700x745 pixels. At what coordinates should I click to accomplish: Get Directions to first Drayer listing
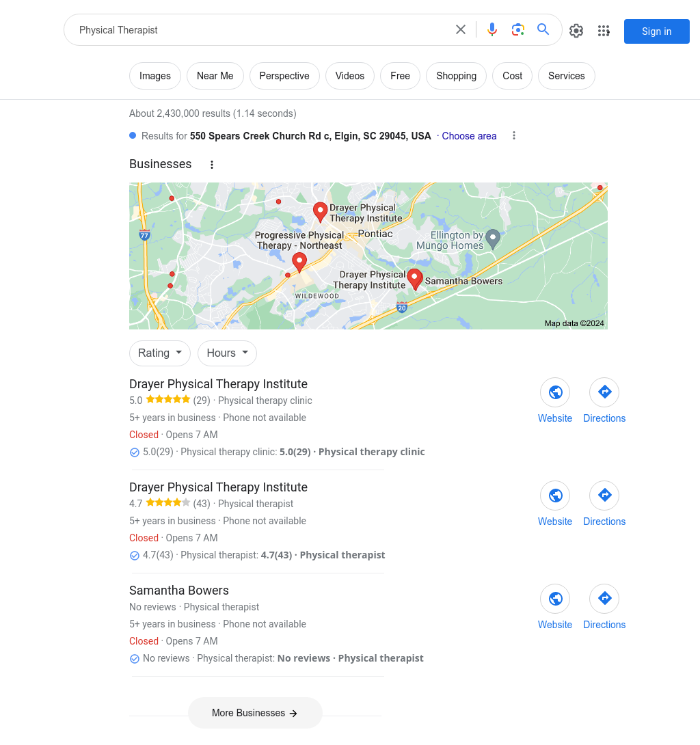604,392
